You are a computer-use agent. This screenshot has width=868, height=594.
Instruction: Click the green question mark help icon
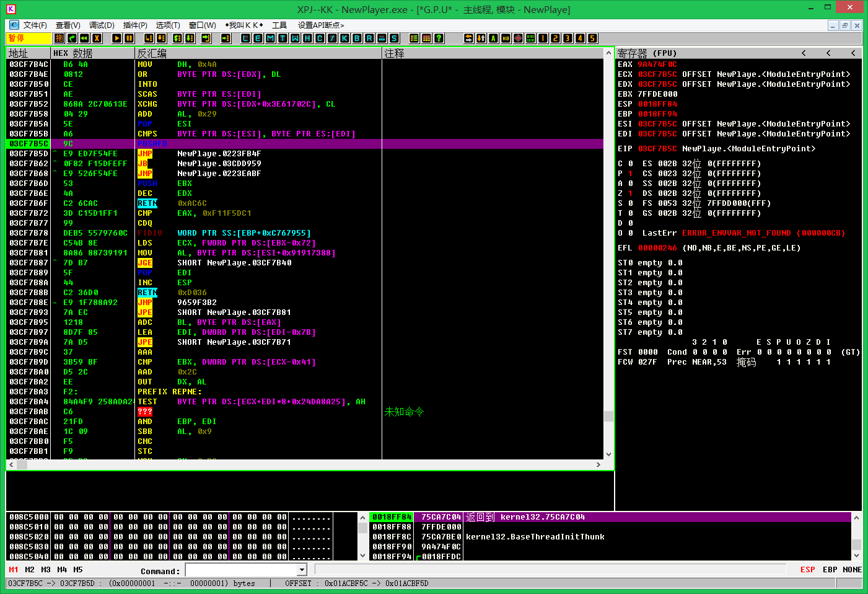point(439,38)
